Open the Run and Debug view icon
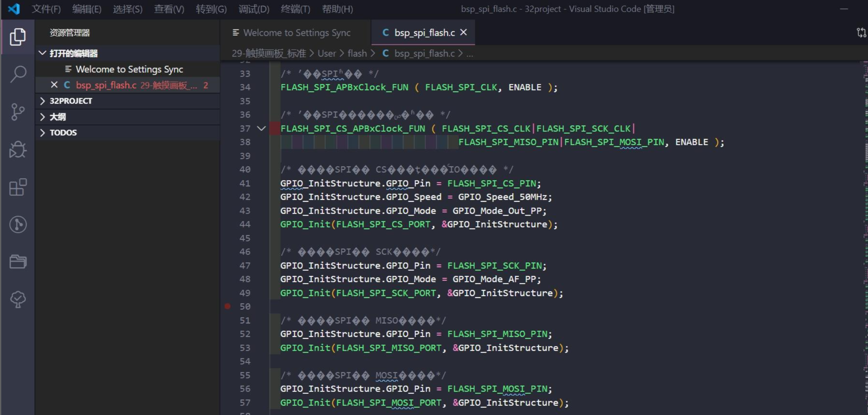868x415 pixels. coord(18,149)
